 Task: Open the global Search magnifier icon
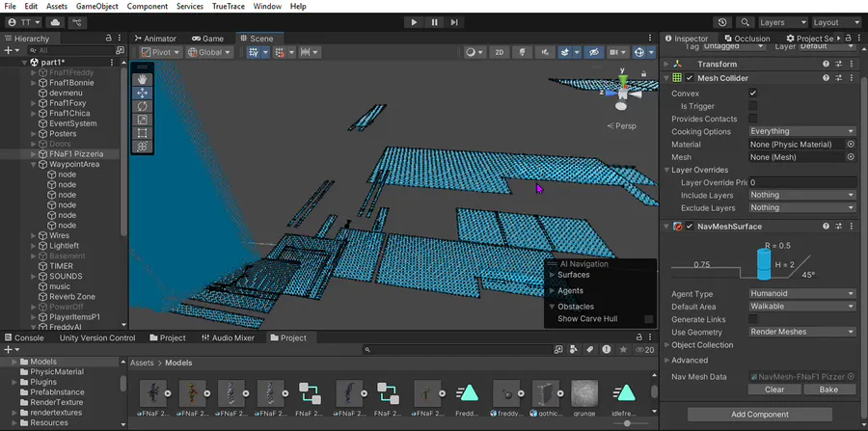(x=746, y=22)
